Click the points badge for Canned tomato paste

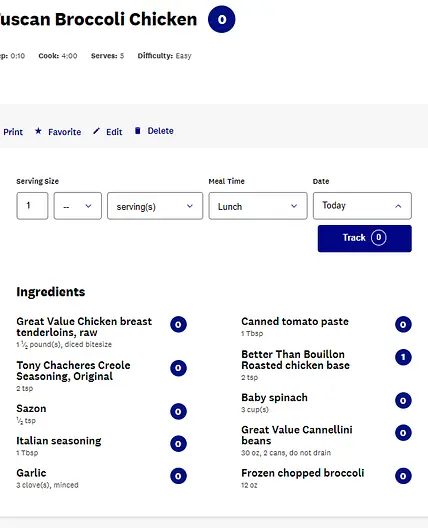click(x=403, y=324)
